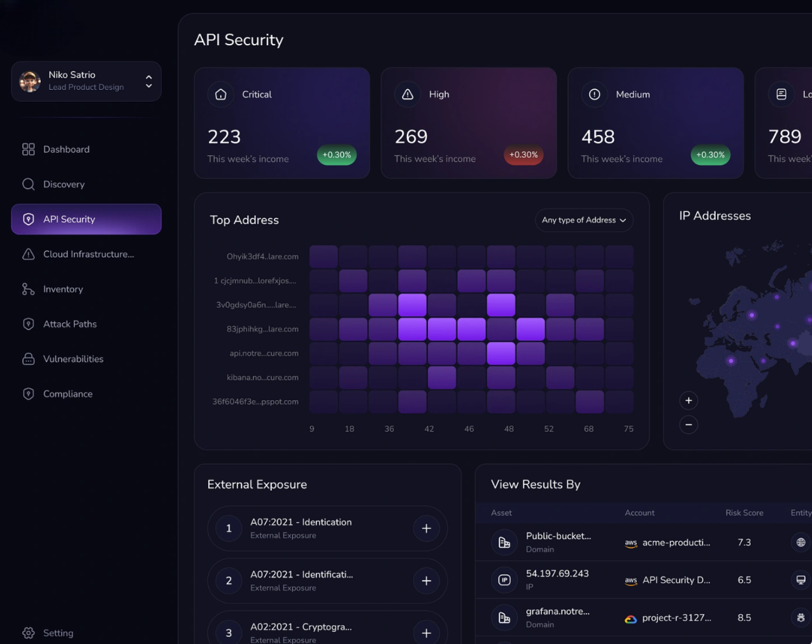Click risk score 7.3 in Public-bucket row

744,543
